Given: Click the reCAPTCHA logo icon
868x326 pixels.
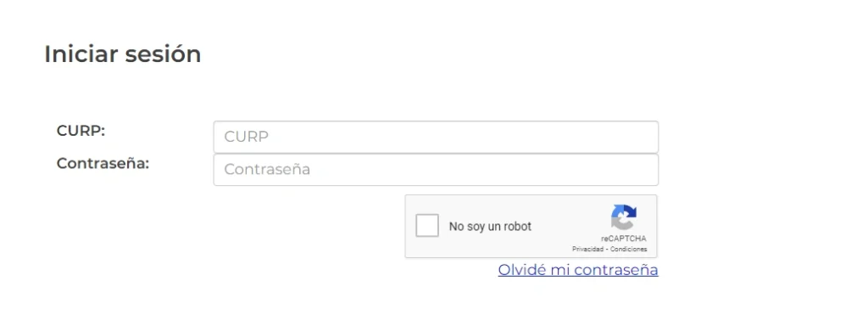Looking at the screenshot, I should [x=624, y=217].
